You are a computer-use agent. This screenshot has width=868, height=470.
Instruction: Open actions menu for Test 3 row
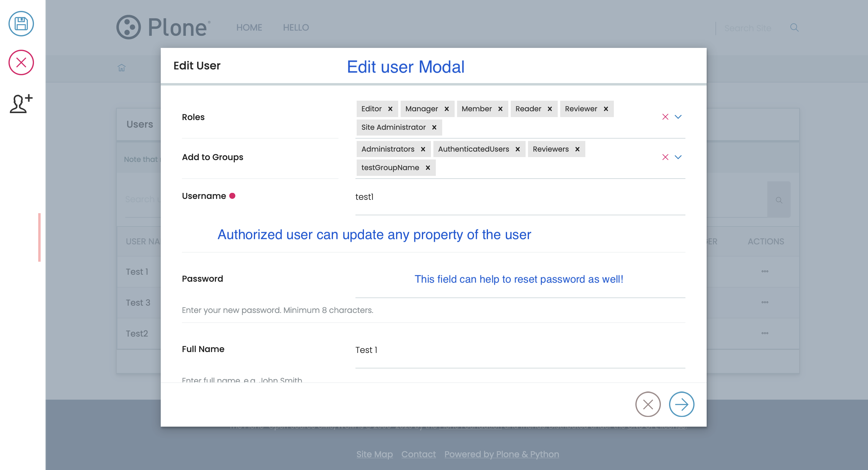coord(765,303)
